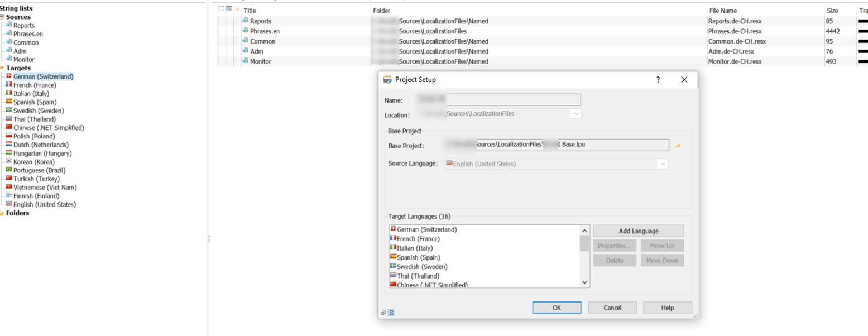Open the Location dropdown in Project Setup
868x336 pixels.
tap(577, 113)
